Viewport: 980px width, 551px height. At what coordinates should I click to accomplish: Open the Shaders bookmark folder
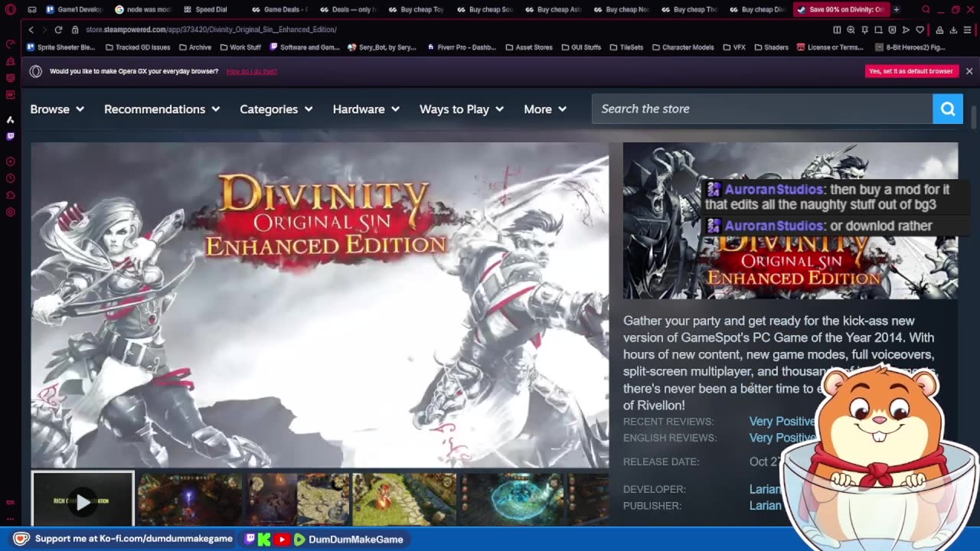(x=770, y=47)
